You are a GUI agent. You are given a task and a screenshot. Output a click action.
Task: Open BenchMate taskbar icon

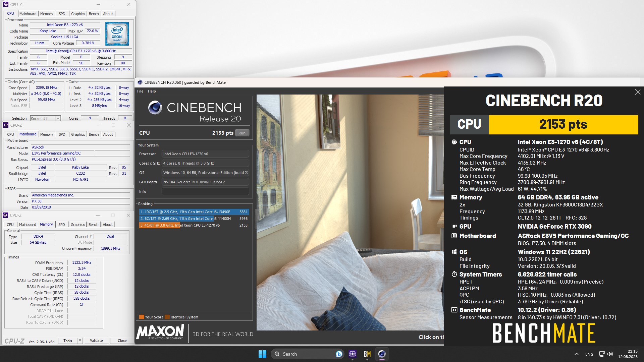coord(367,354)
